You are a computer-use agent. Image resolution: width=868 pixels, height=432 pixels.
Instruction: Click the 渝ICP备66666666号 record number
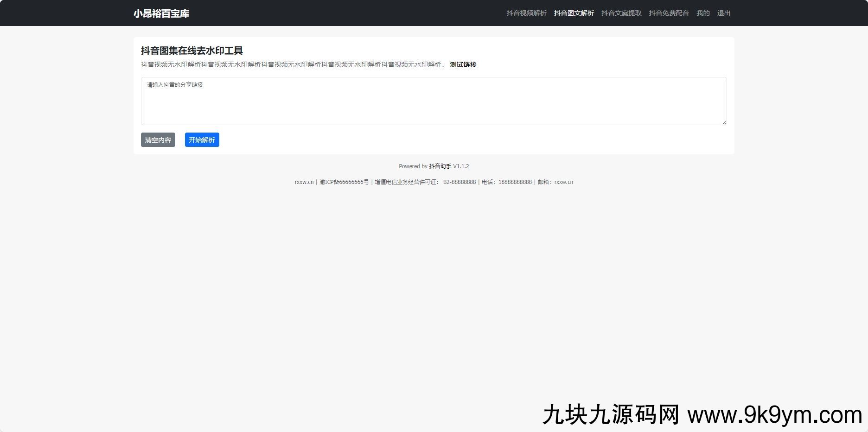coord(344,182)
